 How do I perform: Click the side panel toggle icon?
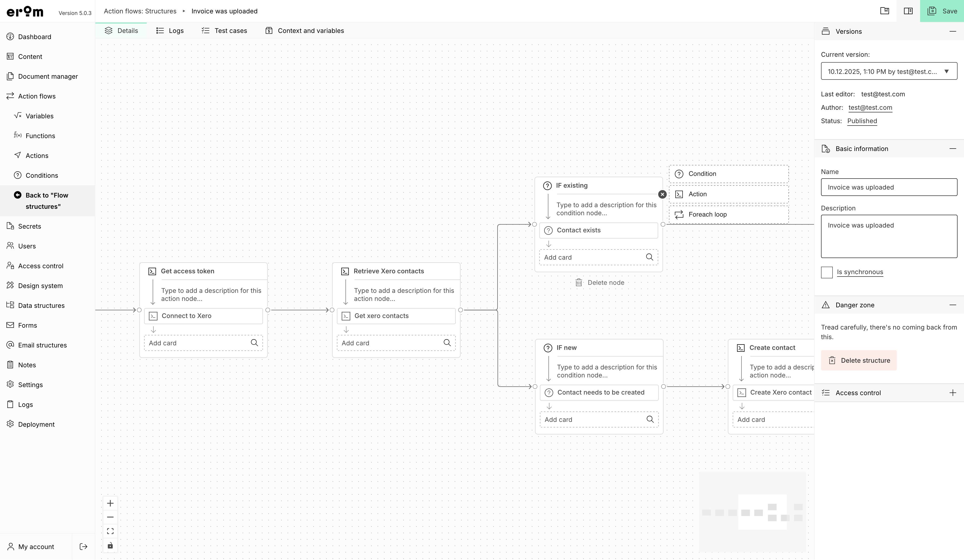click(x=908, y=11)
